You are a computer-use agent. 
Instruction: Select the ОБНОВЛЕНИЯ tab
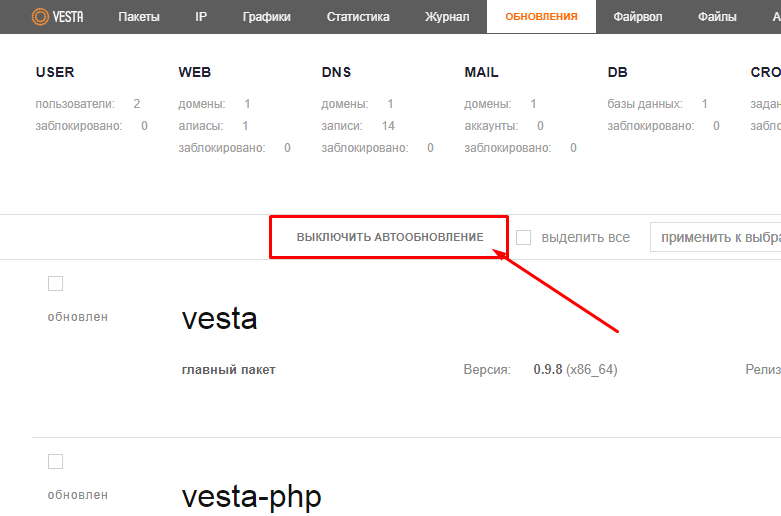click(541, 17)
